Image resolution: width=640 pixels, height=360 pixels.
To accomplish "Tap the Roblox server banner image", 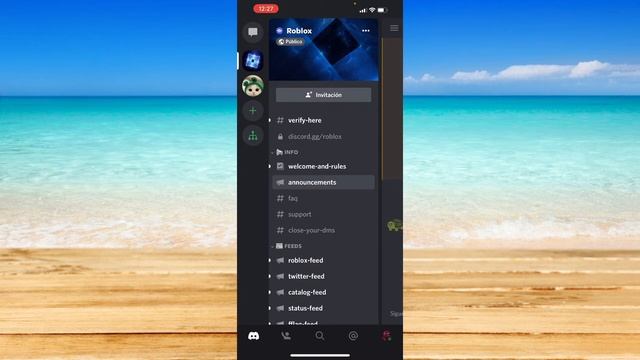I will click(x=324, y=49).
